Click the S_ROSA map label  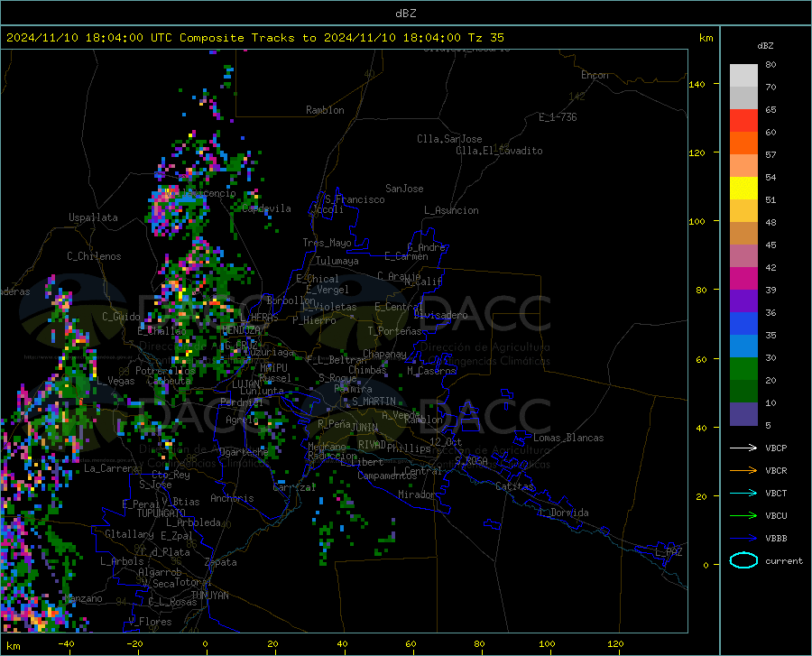tap(471, 461)
